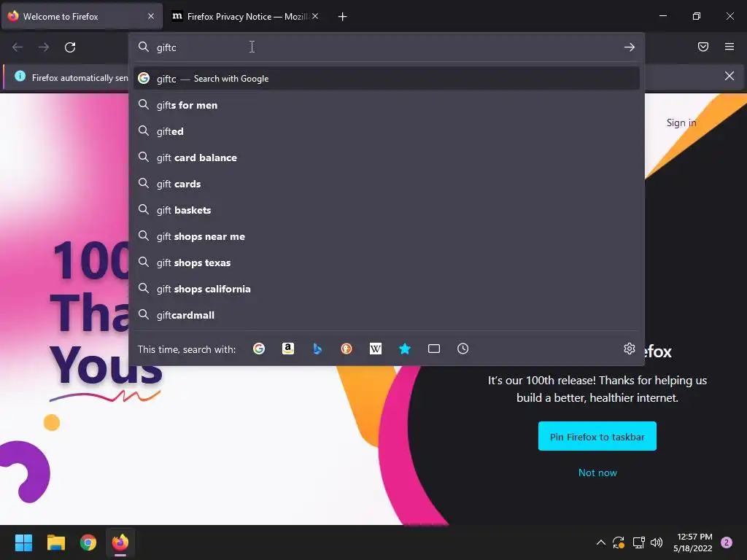Choose suggestion 'gift cards'

(387, 184)
